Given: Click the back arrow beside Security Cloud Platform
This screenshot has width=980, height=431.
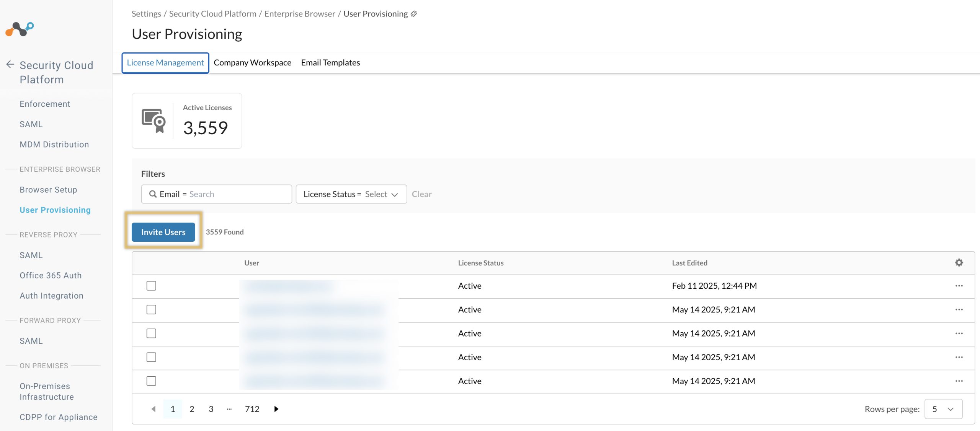Looking at the screenshot, I should click(10, 65).
